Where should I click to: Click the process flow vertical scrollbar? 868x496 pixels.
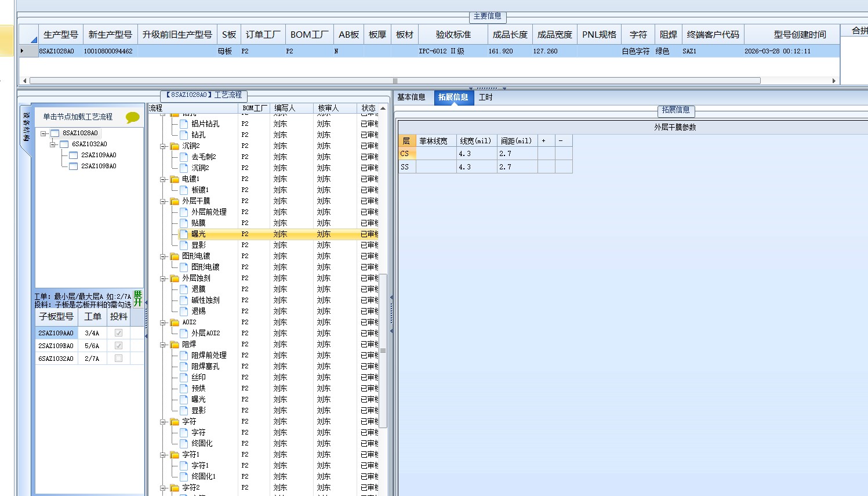click(383, 350)
